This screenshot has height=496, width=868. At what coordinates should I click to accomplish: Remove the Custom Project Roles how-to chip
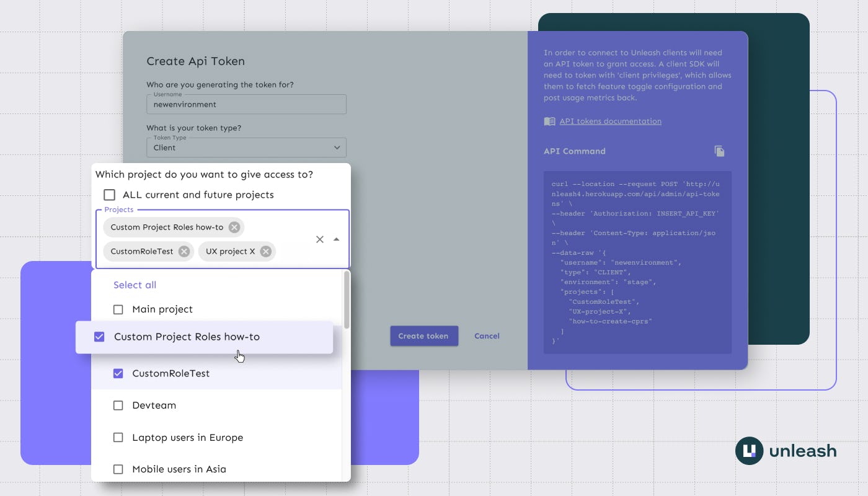pyautogui.click(x=234, y=227)
